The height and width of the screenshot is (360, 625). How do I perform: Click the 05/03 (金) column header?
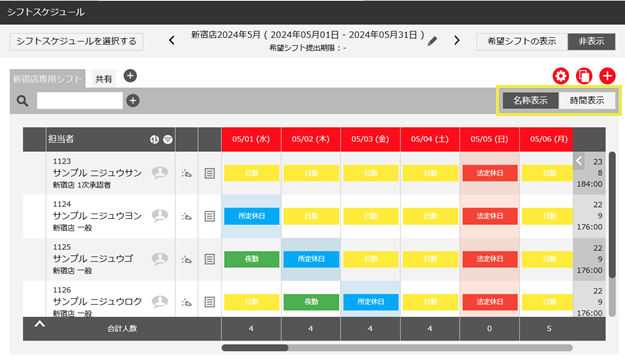370,139
